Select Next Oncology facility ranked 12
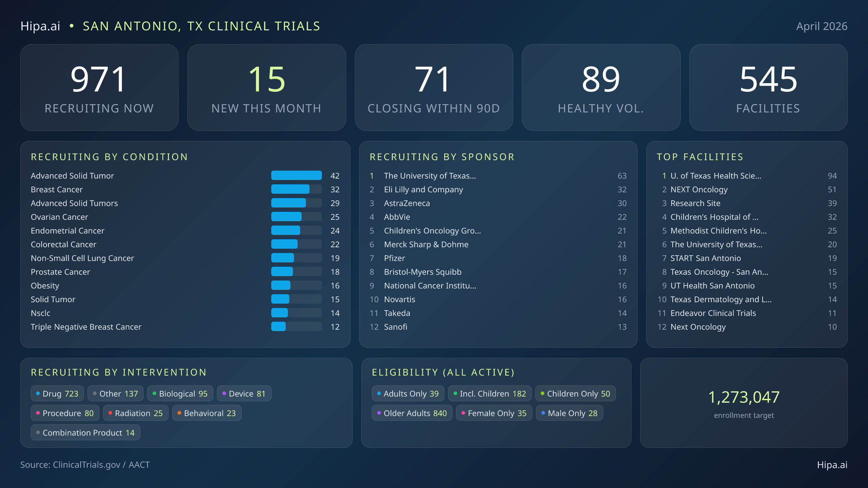Screen dimensions: 868x488 pos(747,327)
